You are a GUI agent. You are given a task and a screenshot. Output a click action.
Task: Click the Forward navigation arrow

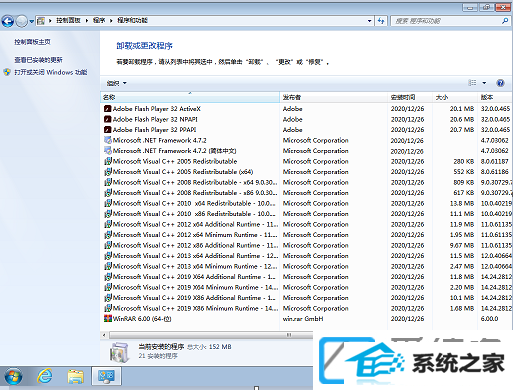[21, 21]
